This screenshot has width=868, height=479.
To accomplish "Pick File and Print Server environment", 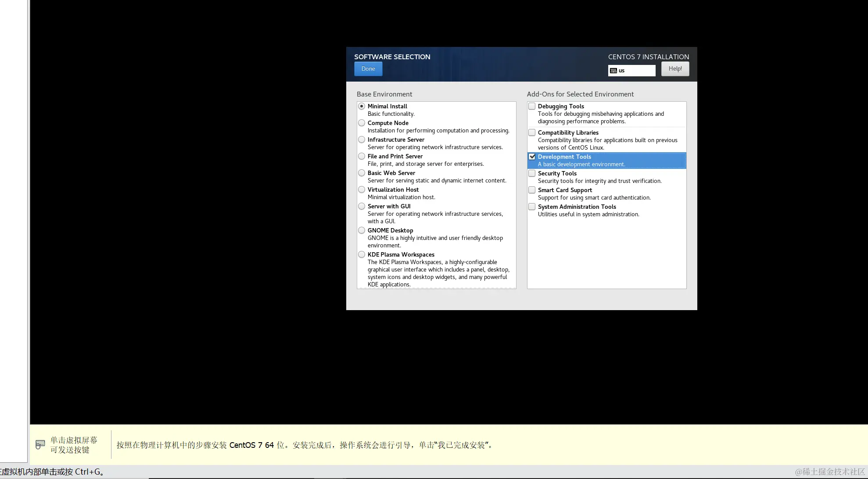I will pyautogui.click(x=362, y=156).
